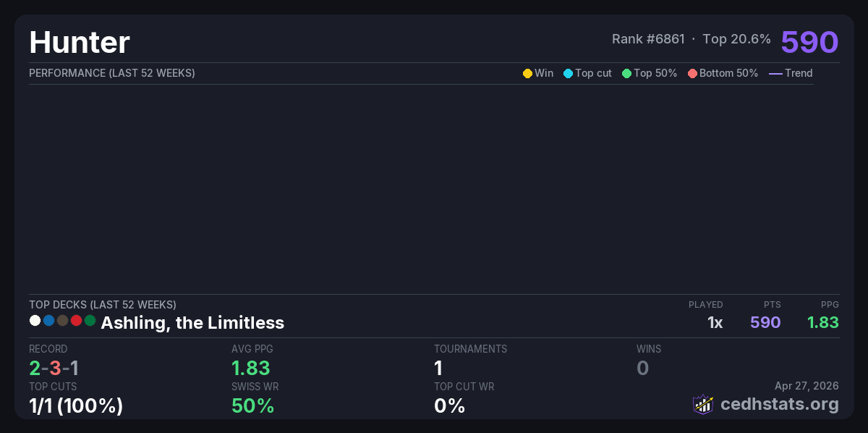Click the yellow Win legend dot
The width and height of the screenshot is (868, 433).
(x=527, y=73)
